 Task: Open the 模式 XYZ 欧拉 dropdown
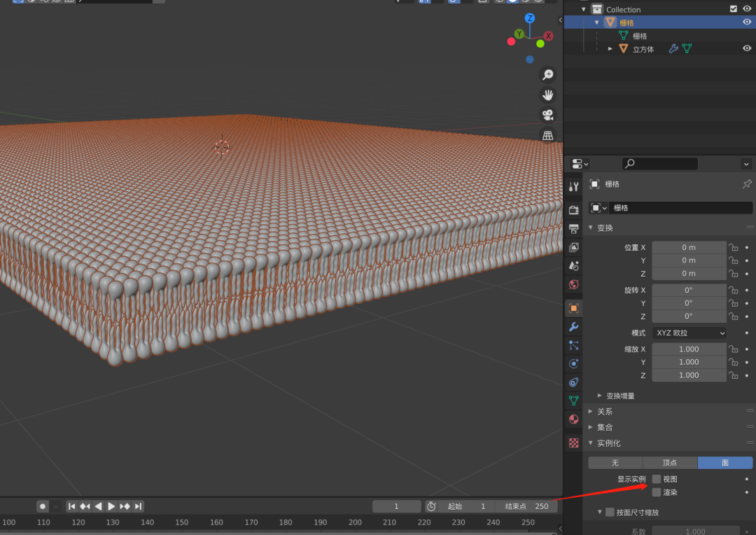pos(689,333)
